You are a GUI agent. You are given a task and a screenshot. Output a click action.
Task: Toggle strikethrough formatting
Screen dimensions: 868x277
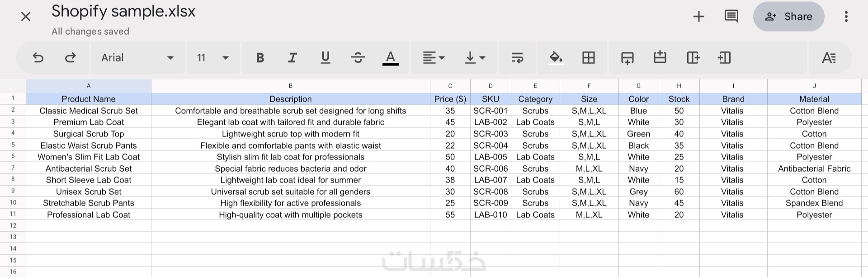[x=358, y=57]
